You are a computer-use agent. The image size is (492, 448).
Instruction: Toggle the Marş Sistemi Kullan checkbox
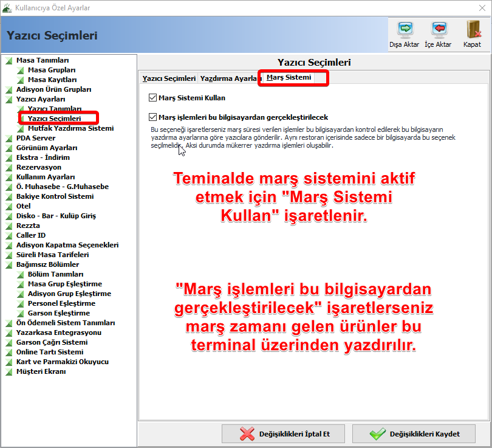coord(153,98)
